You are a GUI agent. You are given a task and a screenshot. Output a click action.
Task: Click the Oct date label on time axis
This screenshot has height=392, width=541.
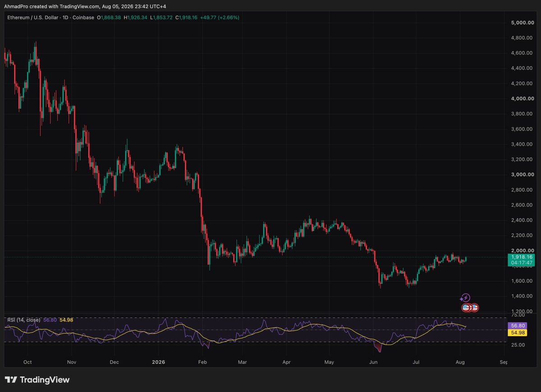(x=27, y=362)
